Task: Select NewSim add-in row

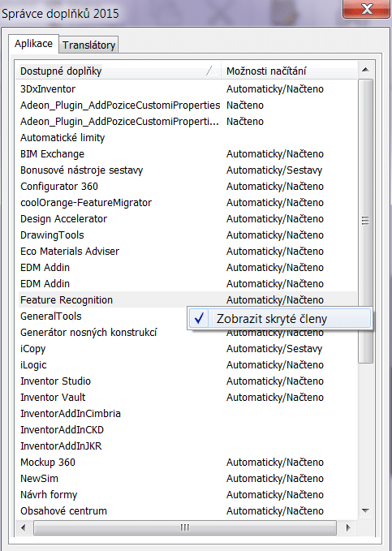Action: click(187, 478)
